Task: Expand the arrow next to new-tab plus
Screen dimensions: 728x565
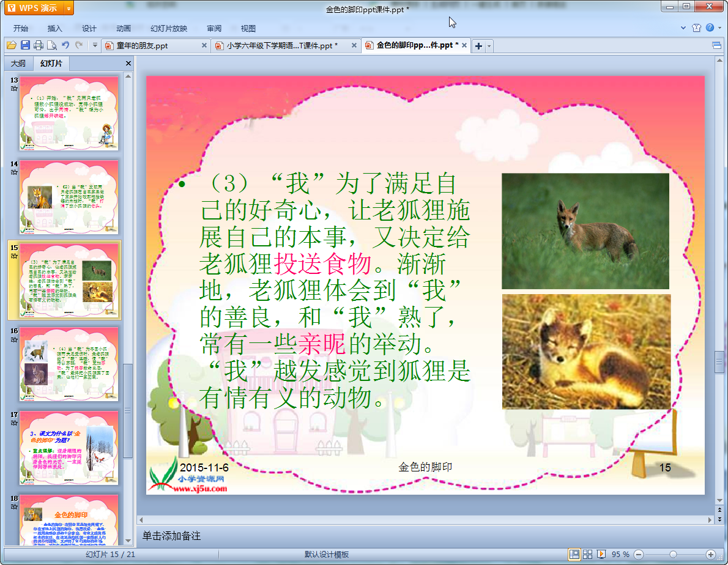Action: tap(489, 46)
